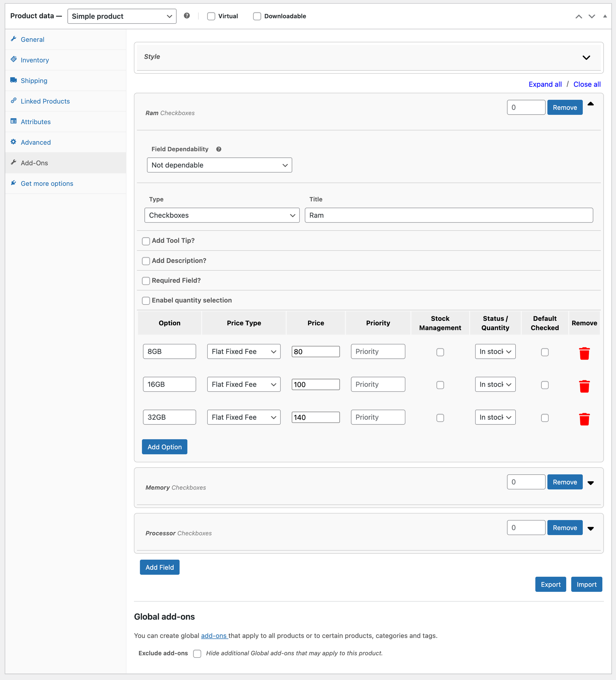Image resolution: width=616 pixels, height=680 pixels.
Task: Expand the Style section
Action: 587,57
